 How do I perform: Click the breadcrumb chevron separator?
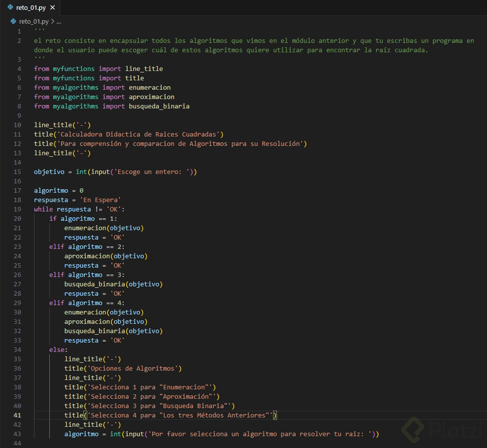tap(52, 21)
